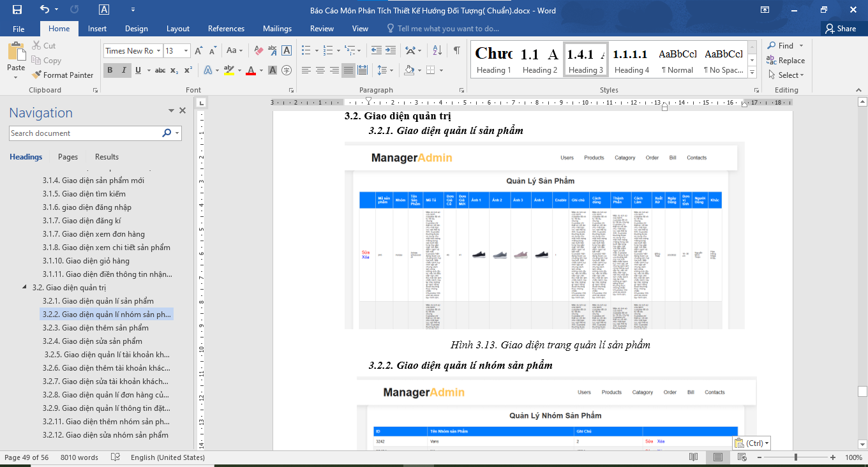Switch to the References tab
Viewport: 868px width, 467px height.
coord(226,29)
